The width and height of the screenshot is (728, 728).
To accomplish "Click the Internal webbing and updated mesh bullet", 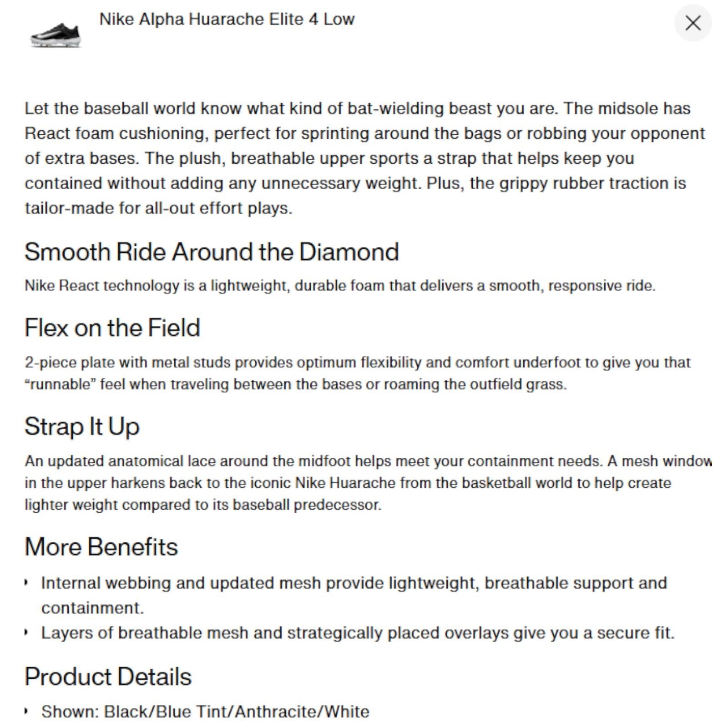I will [354, 595].
